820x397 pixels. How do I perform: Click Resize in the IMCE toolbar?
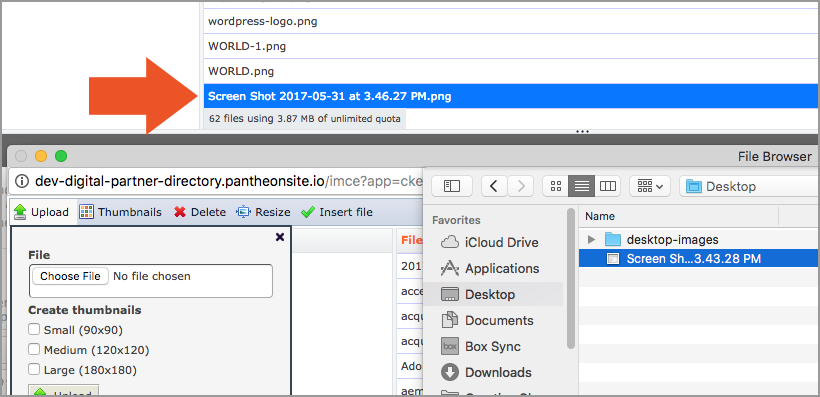point(264,212)
